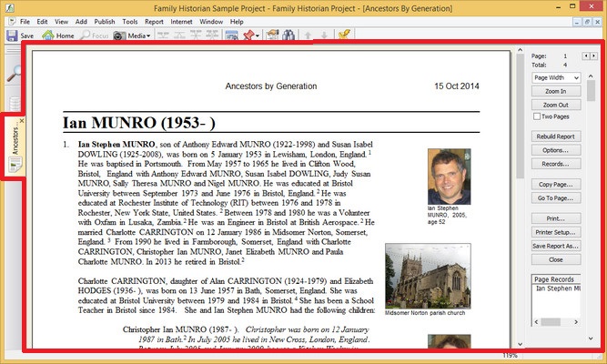Open the Publish menu

pos(102,19)
